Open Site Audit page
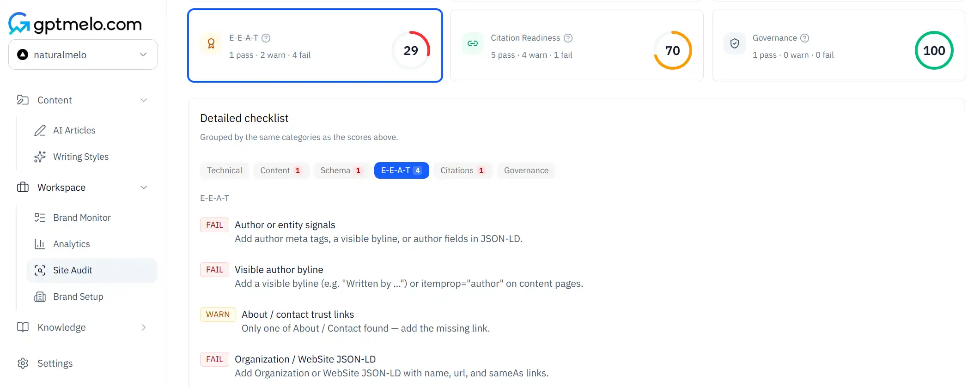 click(x=92, y=270)
